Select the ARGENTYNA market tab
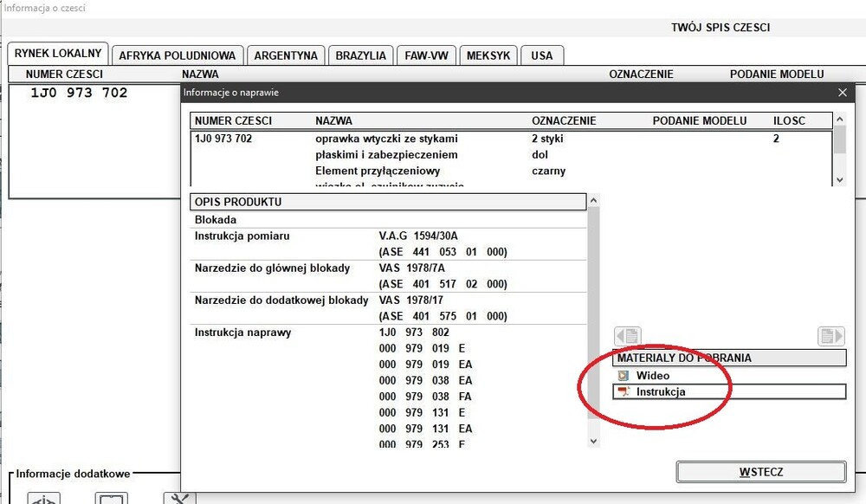 [286, 55]
